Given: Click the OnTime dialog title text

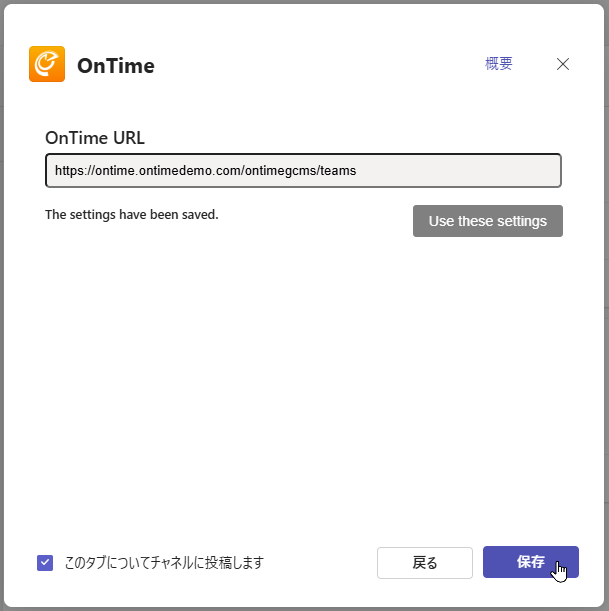Looking at the screenshot, I should coord(116,65).
